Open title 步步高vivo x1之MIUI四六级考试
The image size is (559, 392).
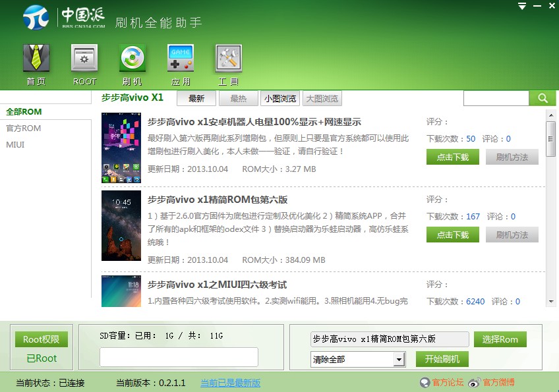[217, 285]
